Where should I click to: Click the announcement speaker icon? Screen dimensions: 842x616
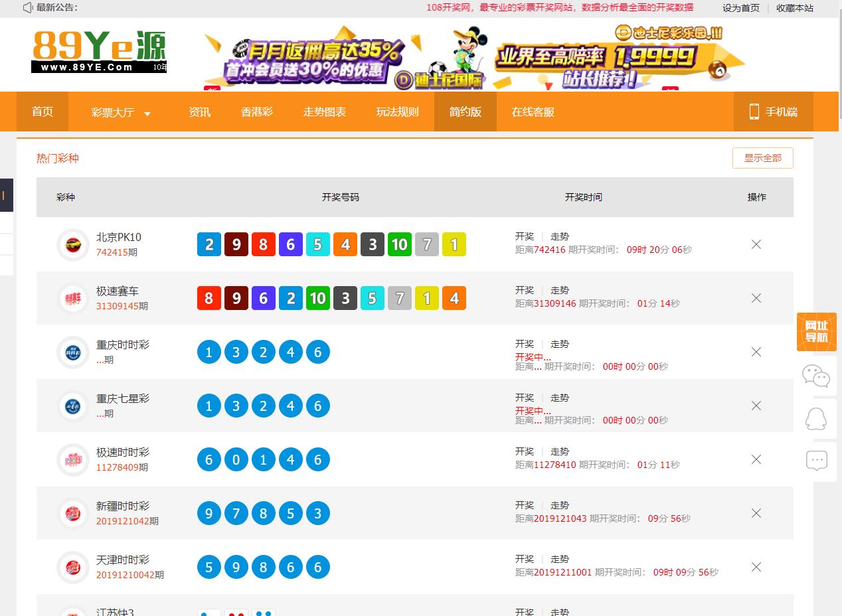click(28, 7)
